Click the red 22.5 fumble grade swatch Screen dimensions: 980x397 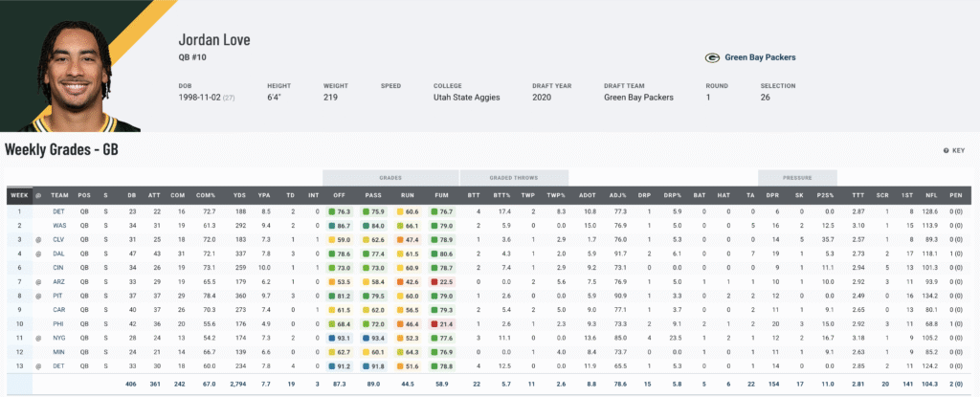436,282
